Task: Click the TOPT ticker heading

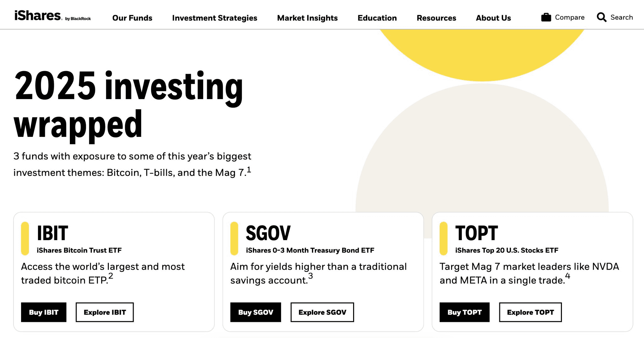Action: (476, 233)
